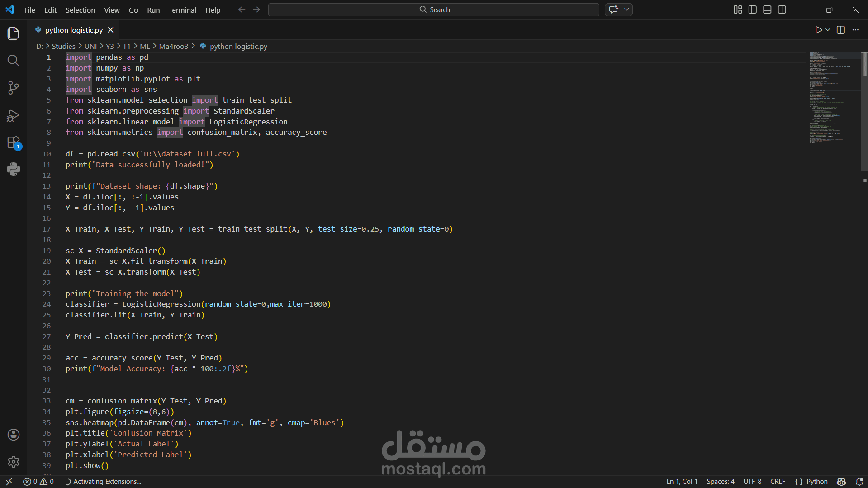Open the Customize Layout control
868x488 pixels.
click(738, 9)
